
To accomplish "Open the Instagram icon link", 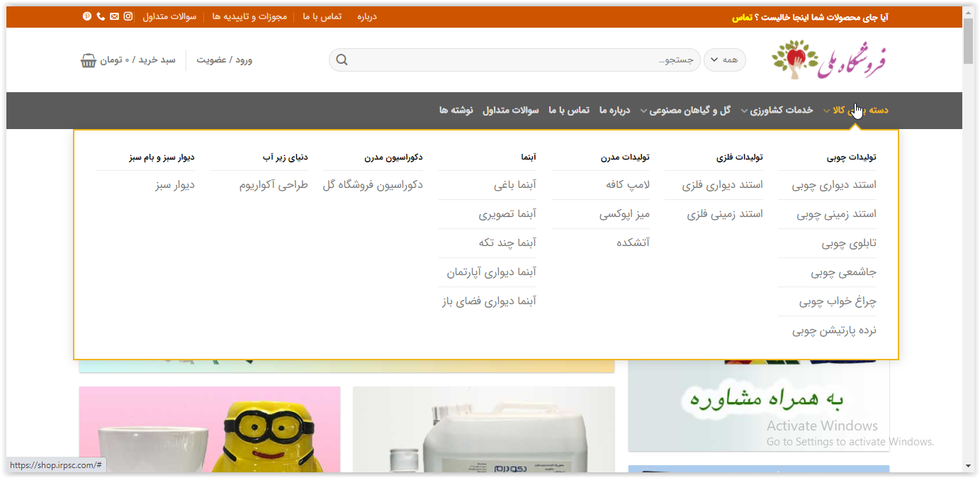I will [x=128, y=16].
